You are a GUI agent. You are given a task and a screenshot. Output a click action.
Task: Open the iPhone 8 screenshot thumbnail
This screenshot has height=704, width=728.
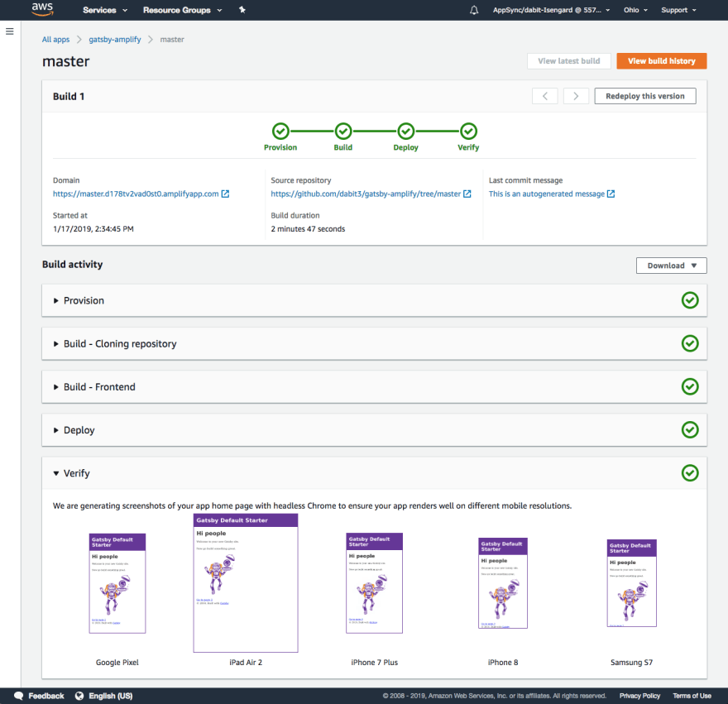tap(503, 583)
